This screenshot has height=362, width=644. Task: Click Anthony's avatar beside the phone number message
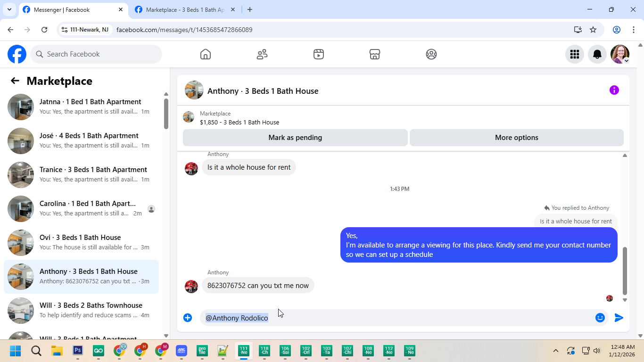pos(191,287)
